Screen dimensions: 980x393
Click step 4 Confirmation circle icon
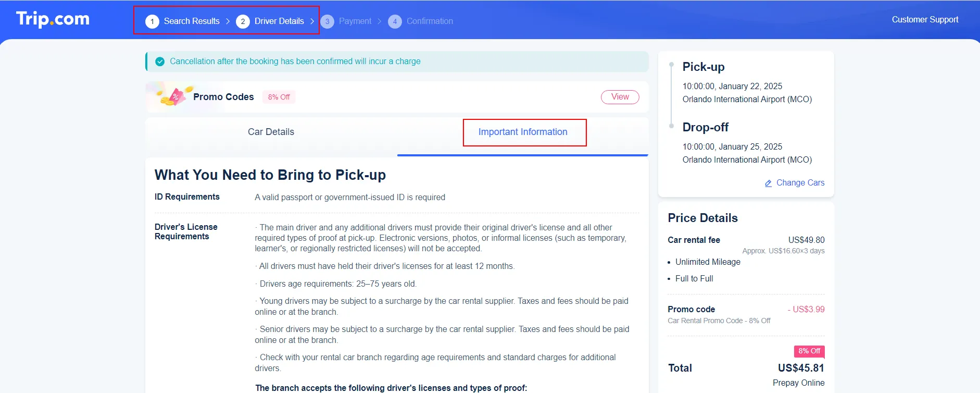pos(395,21)
